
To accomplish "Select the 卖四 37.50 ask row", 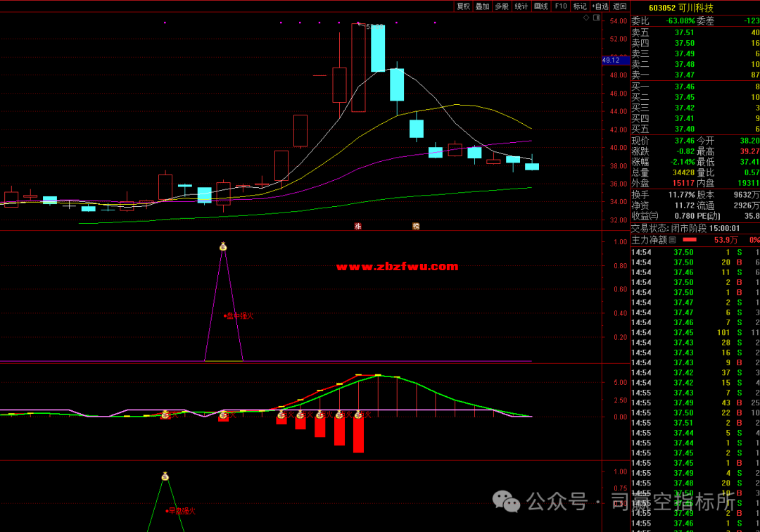I will coord(695,43).
